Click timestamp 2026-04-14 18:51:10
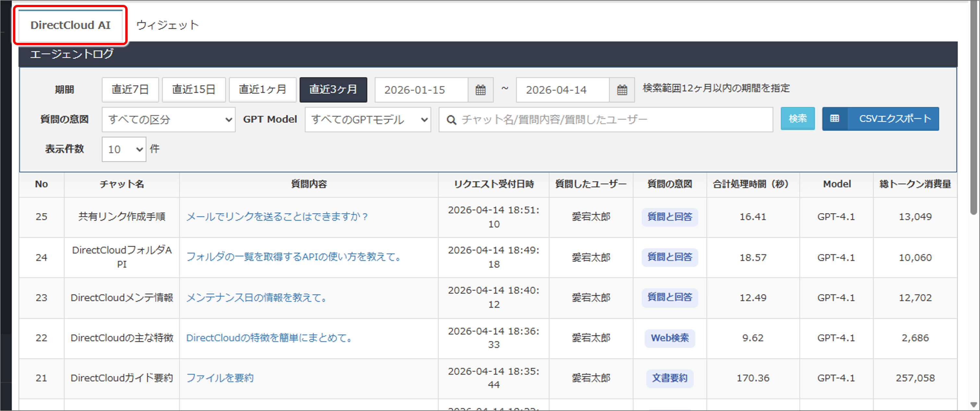 pos(494,217)
